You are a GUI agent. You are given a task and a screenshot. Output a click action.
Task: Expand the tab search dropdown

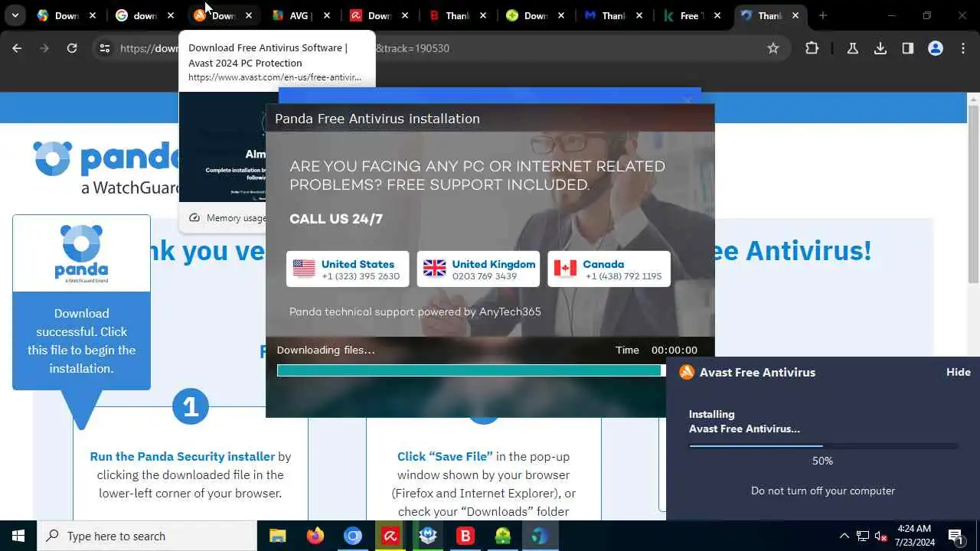coord(15,15)
